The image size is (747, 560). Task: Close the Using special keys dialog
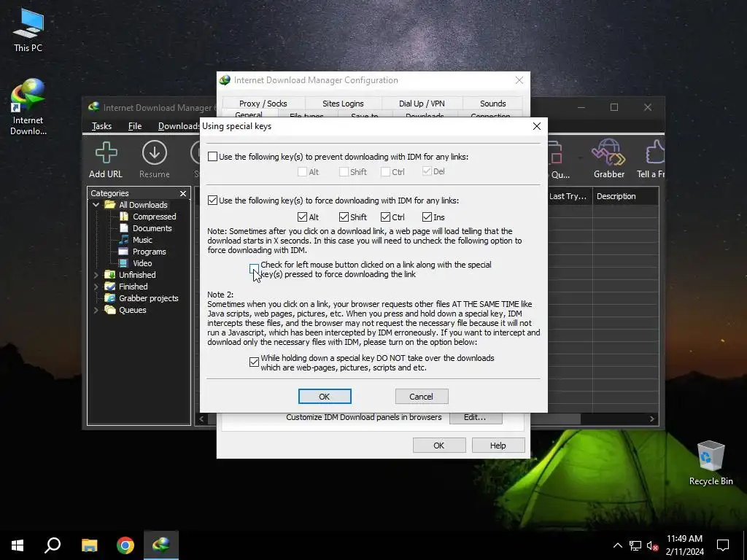coord(537,126)
